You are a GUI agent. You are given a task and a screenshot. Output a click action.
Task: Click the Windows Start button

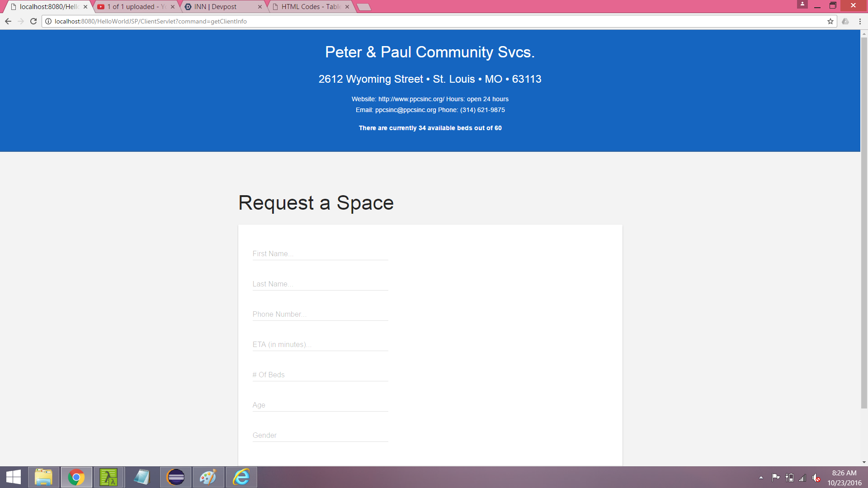click(14, 477)
